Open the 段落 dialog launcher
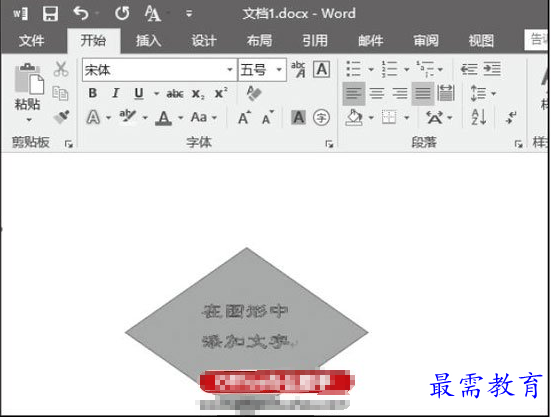 518,144
